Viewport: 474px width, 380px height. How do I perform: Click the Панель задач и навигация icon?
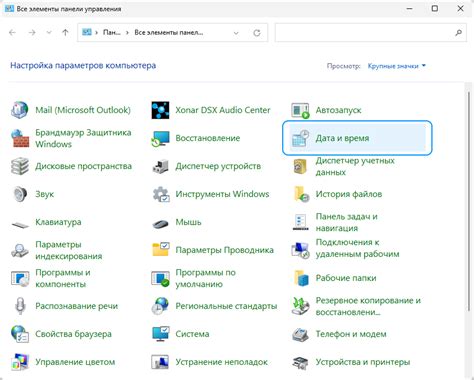click(300, 222)
